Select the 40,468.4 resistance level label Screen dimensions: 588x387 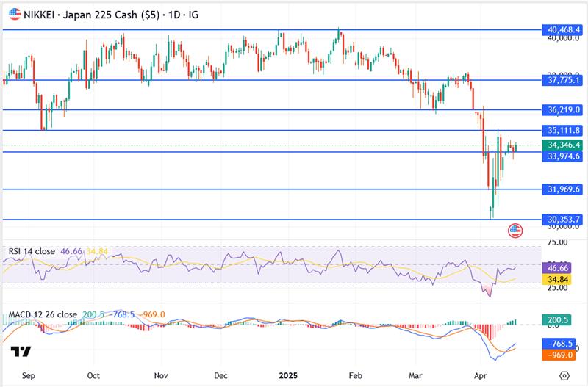coord(564,30)
